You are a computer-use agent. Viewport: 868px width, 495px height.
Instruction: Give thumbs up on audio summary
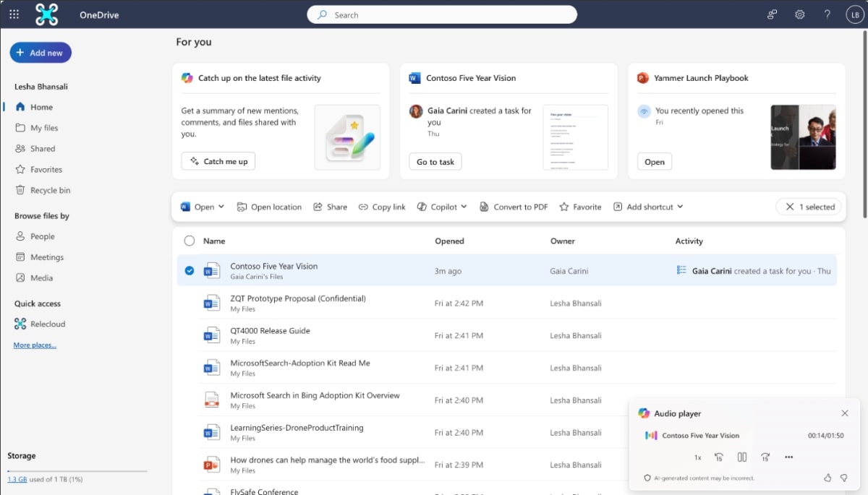(x=827, y=478)
